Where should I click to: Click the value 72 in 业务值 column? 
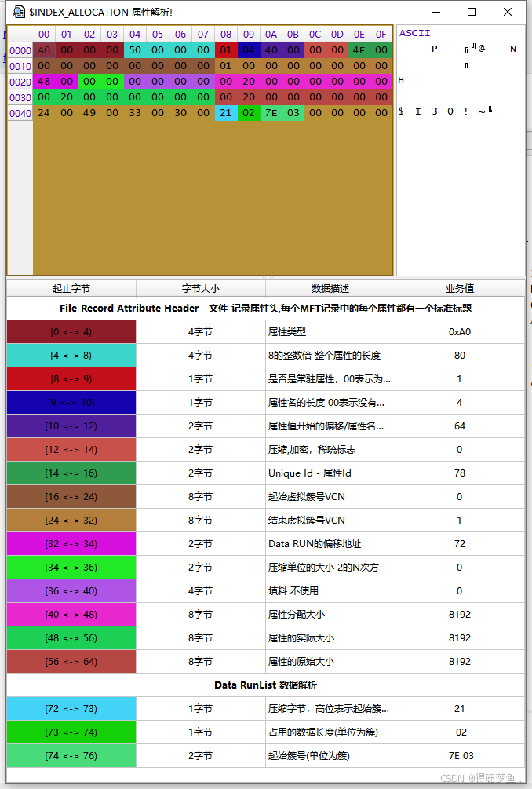pos(460,544)
